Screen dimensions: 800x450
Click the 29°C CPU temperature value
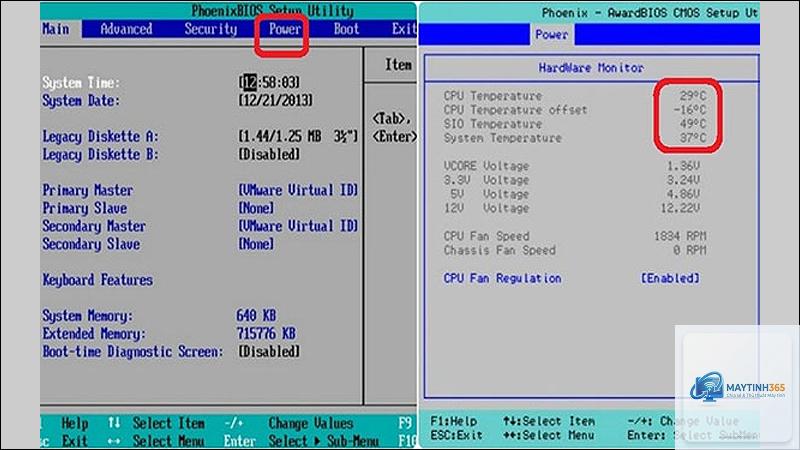(692, 96)
